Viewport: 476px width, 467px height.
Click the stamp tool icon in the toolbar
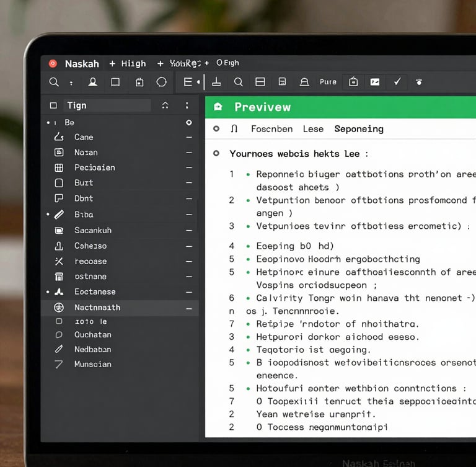(216, 82)
